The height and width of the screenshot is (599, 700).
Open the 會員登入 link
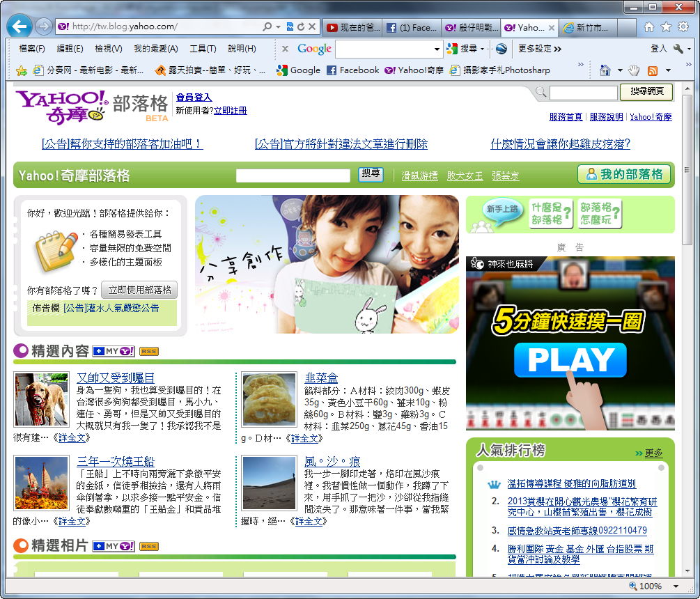pyautogui.click(x=194, y=98)
